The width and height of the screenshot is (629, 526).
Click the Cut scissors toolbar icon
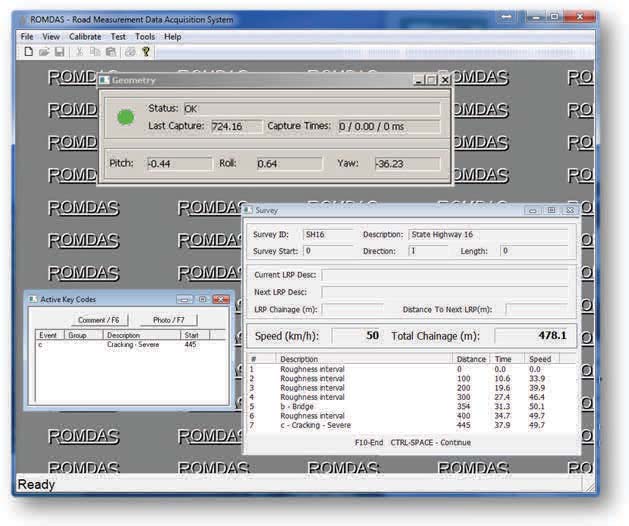pyautogui.click(x=80, y=51)
